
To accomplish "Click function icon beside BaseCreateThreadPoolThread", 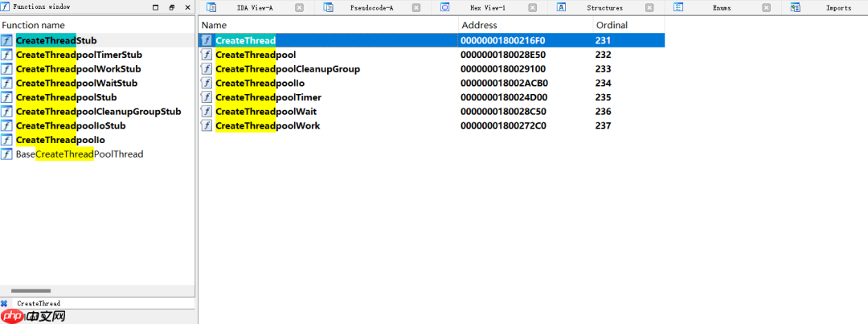I will [6, 154].
